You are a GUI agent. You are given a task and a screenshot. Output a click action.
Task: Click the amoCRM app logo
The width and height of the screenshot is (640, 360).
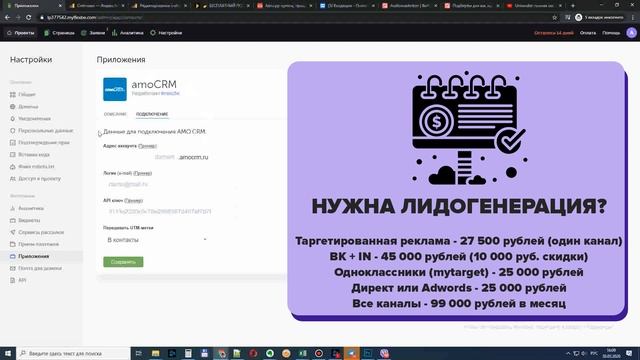[x=115, y=89]
